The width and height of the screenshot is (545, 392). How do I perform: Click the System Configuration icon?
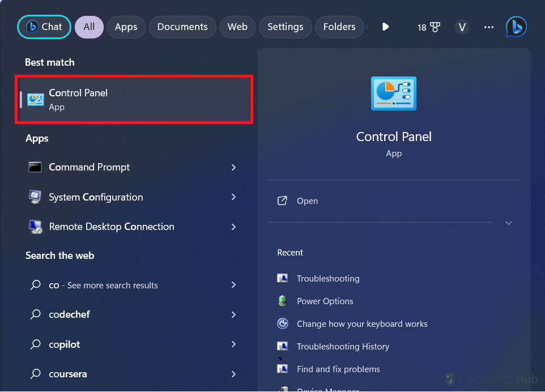[x=35, y=197]
